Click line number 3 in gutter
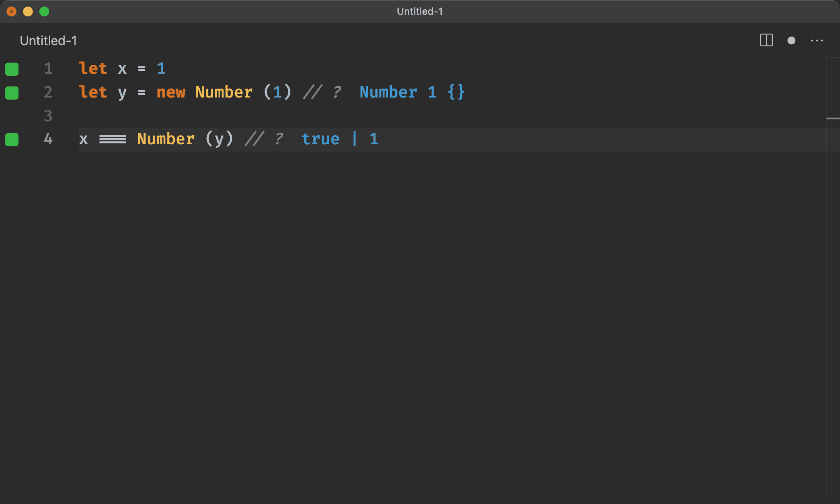This screenshot has width=840, height=504. (x=48, y=116)
